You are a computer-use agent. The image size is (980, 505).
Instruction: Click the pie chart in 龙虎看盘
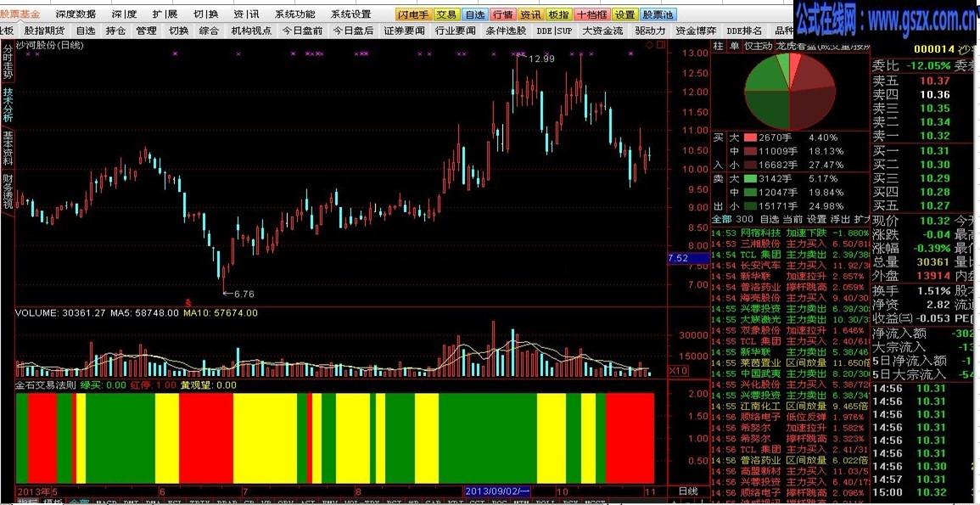tap(789, 92)
